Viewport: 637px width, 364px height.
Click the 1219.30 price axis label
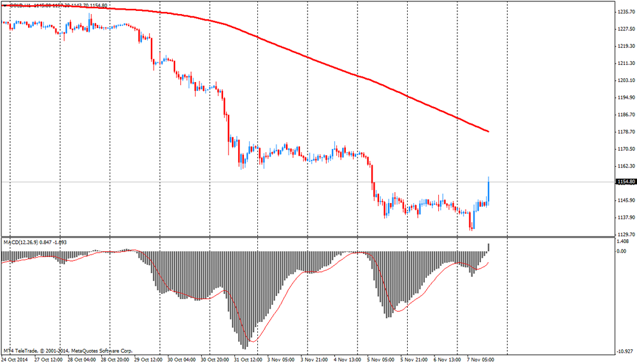[x=626, y=46]
